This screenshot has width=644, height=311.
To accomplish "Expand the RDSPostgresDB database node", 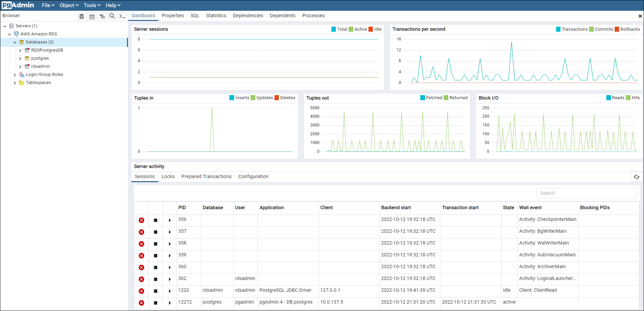I will 20,50.
